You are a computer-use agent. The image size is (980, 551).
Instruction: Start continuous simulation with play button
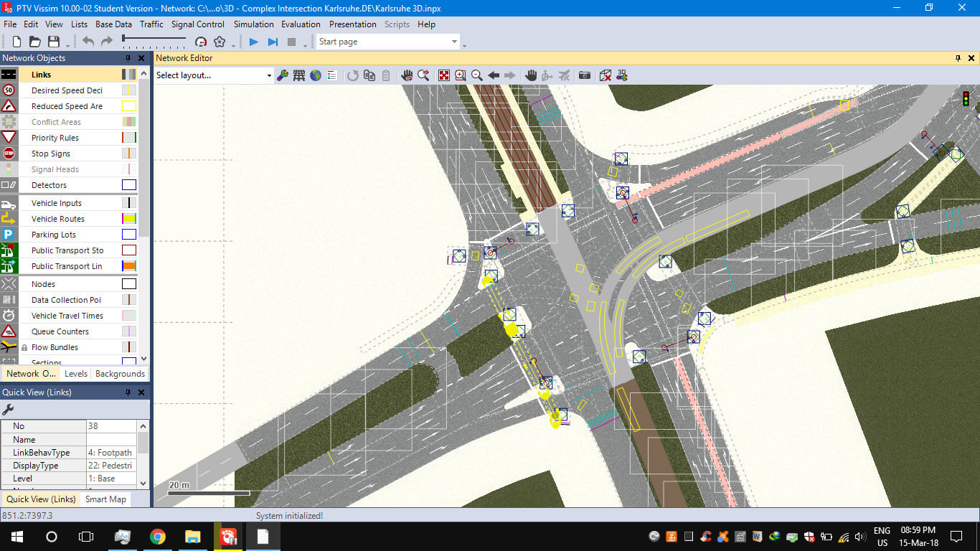coord(253,42)
